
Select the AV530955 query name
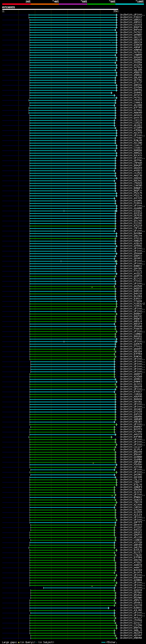click(8, 7)
